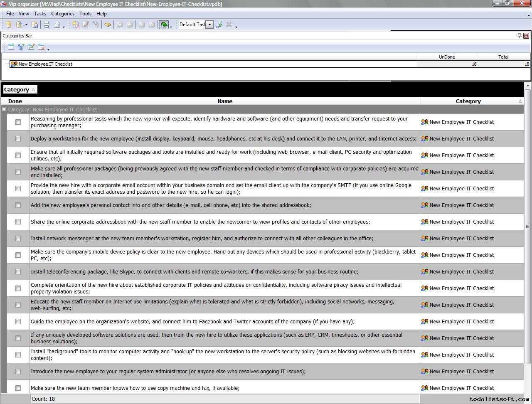
Task: Click the green flag toolbar button
Action: 164,25
